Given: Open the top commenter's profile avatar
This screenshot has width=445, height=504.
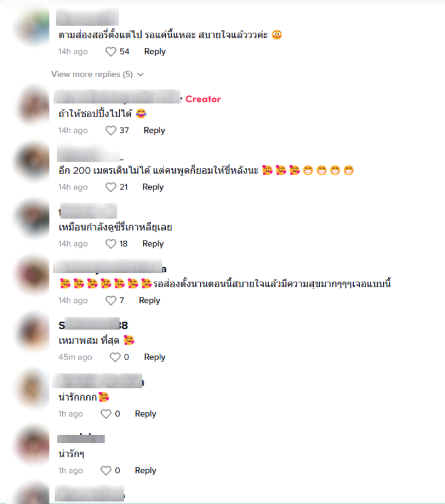Looking at the screenshot, I should [33, 27].
